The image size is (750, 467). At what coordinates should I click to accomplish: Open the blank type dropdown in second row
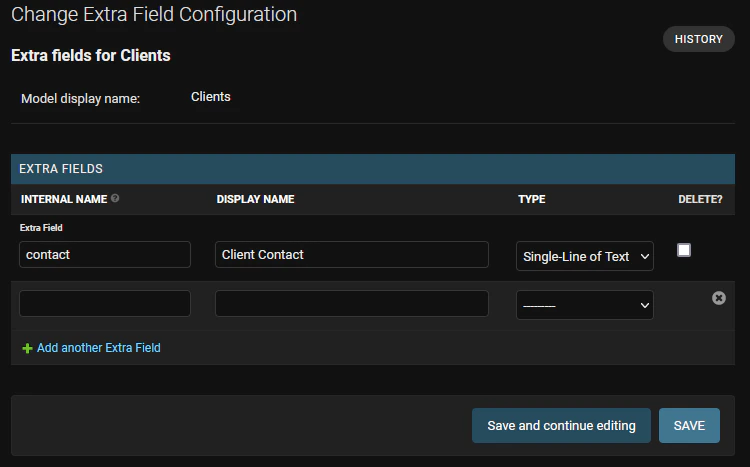pyautogui.click(x=585, y=305)
